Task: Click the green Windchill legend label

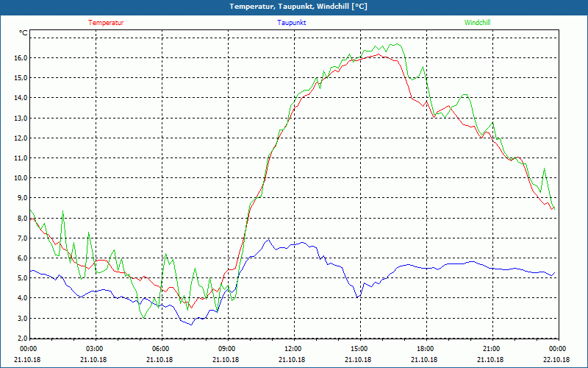Action: 477,23
